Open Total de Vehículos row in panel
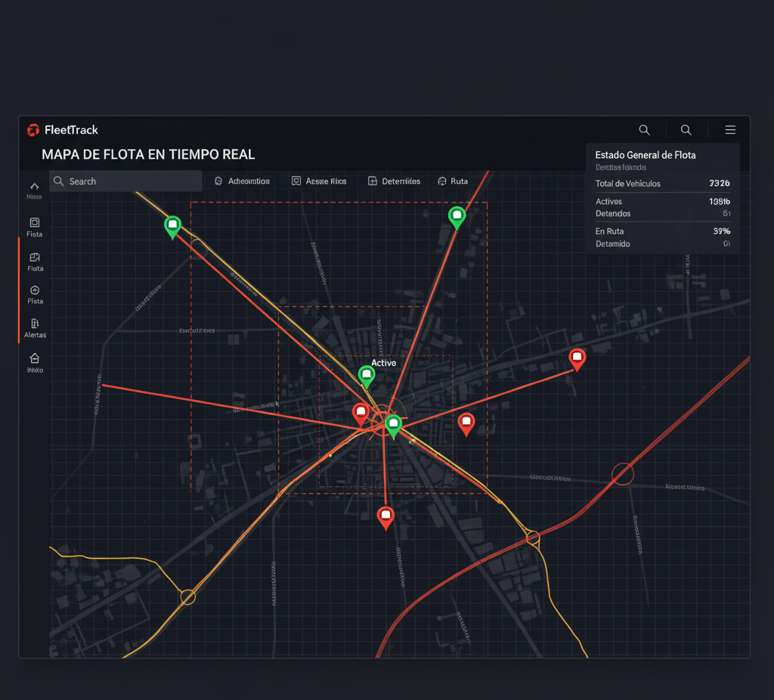This screenshot has height=700, width=774. (x=662, y=184)
